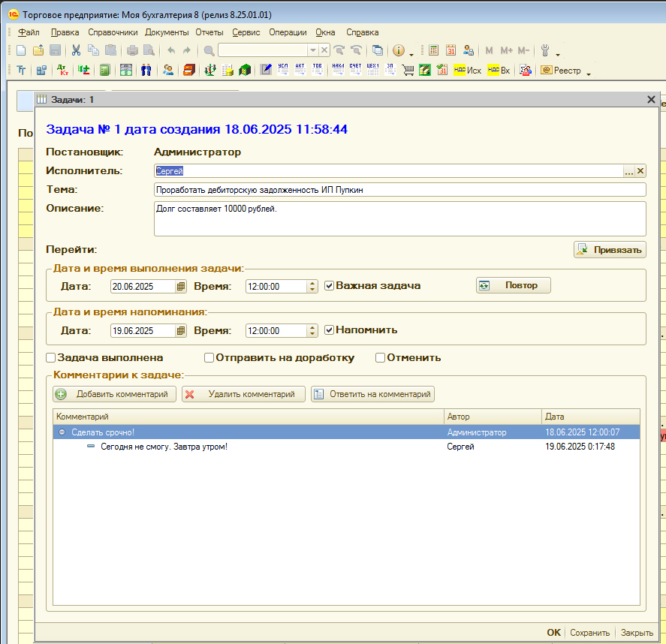Uncheck the 'Важная задача' checkbox
The image size is (666, 644).
click(329, 285)
